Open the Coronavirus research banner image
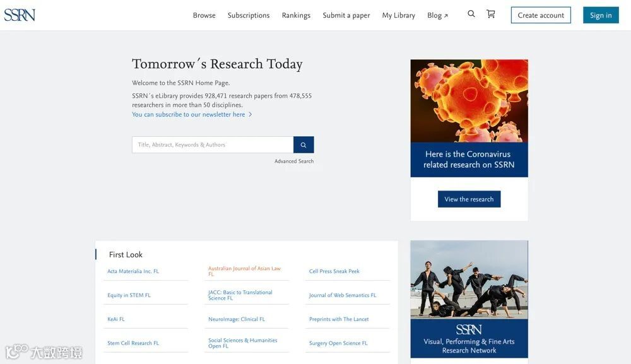 click(x=469, y=101)
